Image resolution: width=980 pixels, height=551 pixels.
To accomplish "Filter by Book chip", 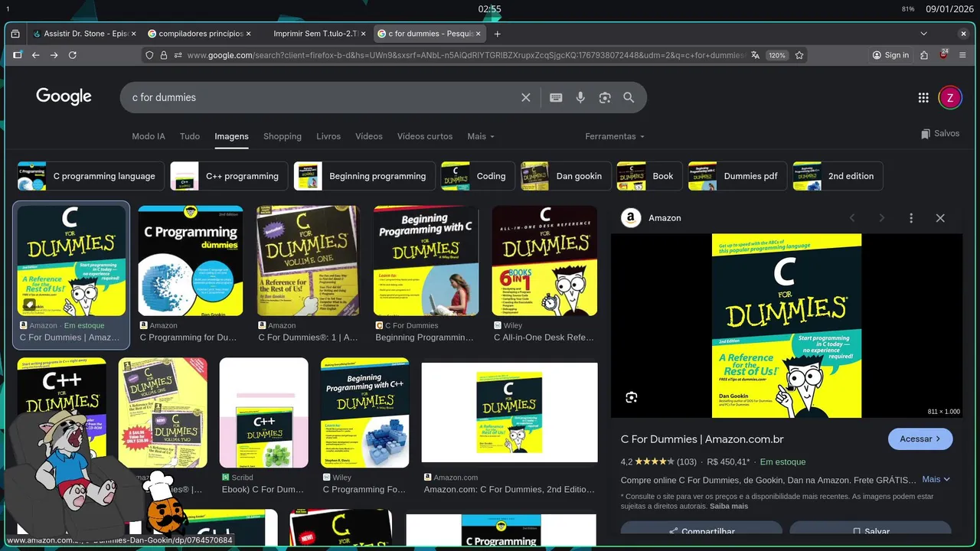I will tap(650, 176).
